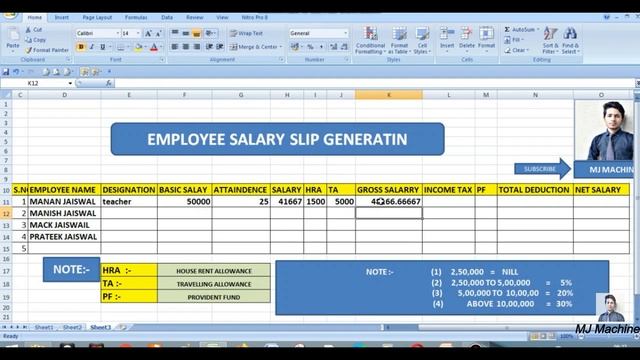The width and height of the screenshot is (640, 360).
Task: Align text to the right
Action: (x=196, y=47)
